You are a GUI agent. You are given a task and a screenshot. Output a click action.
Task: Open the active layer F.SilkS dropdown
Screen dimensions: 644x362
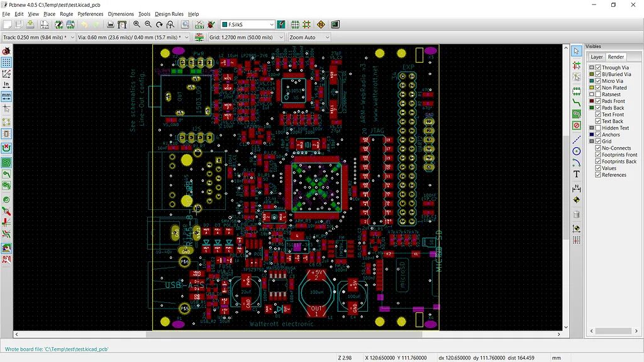point(247,25)
